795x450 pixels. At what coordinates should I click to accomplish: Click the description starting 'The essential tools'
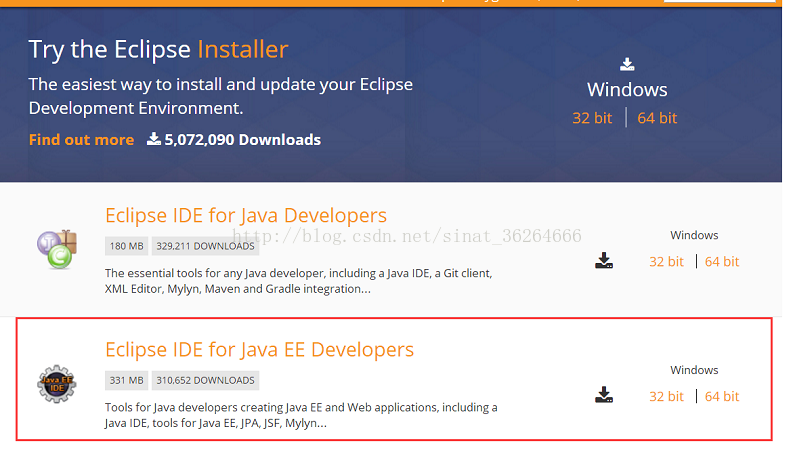pos(299,281)
